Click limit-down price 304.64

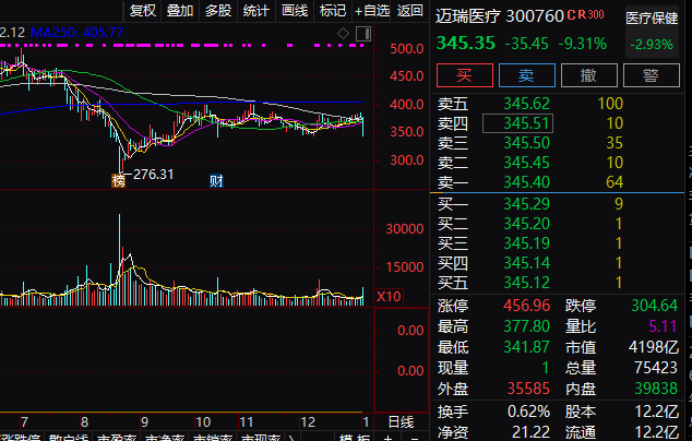pyautogui.click(x=655, y=305)
